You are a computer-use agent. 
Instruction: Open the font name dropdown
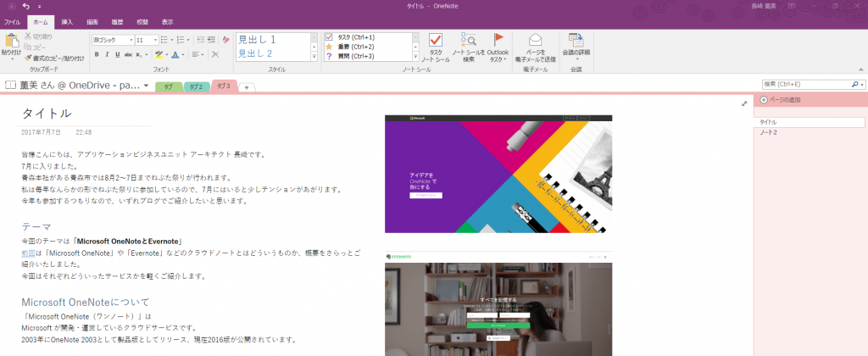(x=130, y=40)
